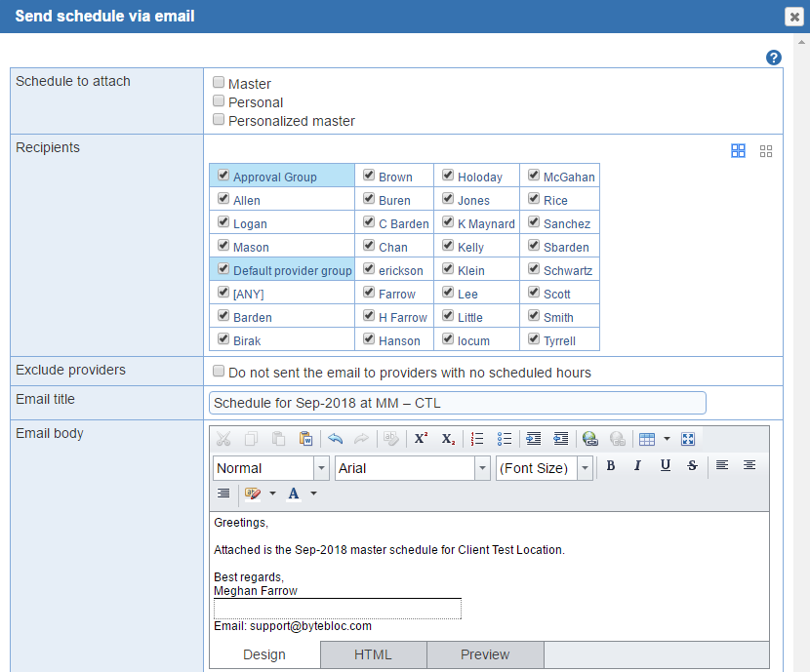Click inside the email body text area
810x672 pixels.
point(489,576)
